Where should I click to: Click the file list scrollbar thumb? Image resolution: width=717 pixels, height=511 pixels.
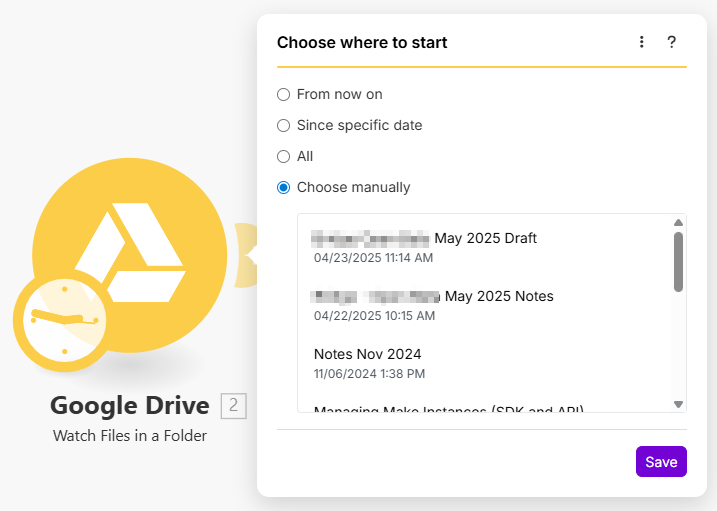[x=678, y=261]
